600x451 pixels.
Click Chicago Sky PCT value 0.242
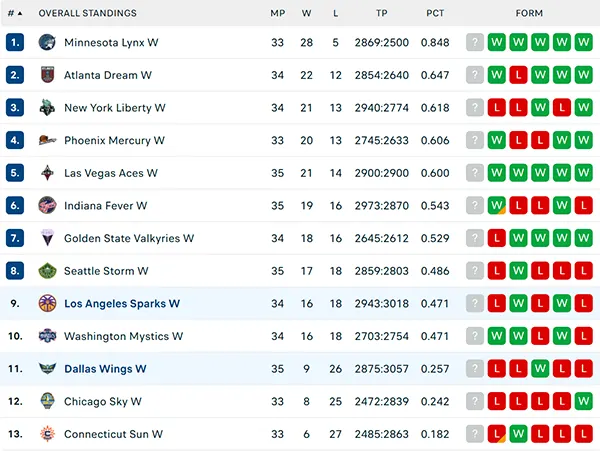(x=435, y=401)
